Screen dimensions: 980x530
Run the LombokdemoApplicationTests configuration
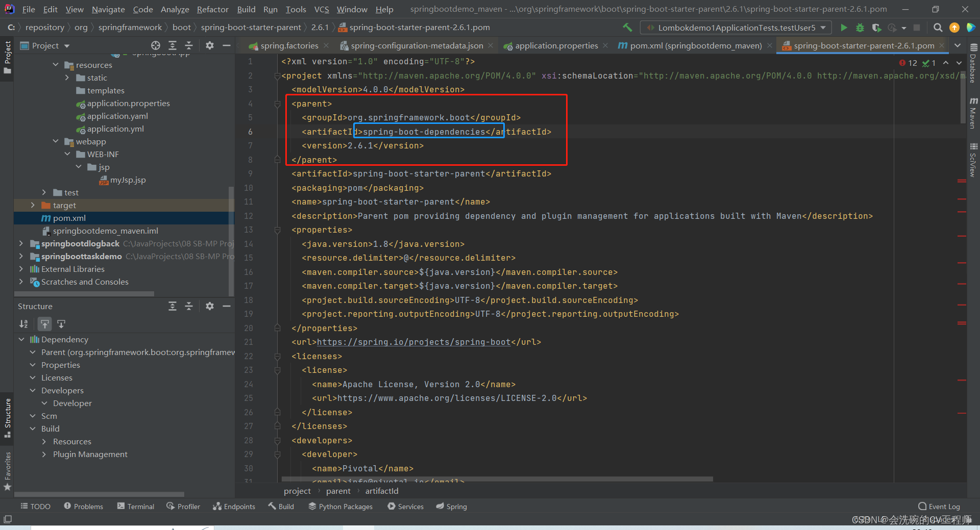click(x=844, y=28)
